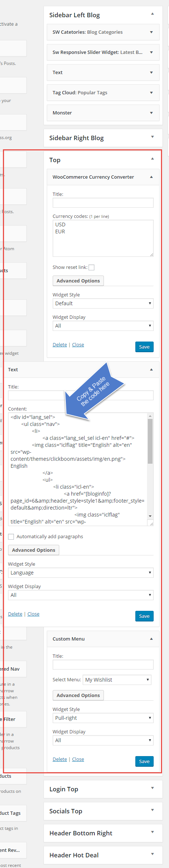Open Select Menu dropdown showing My Wishlist
Viewport: 169px width, 868px height.
click(x=117, y=680)
